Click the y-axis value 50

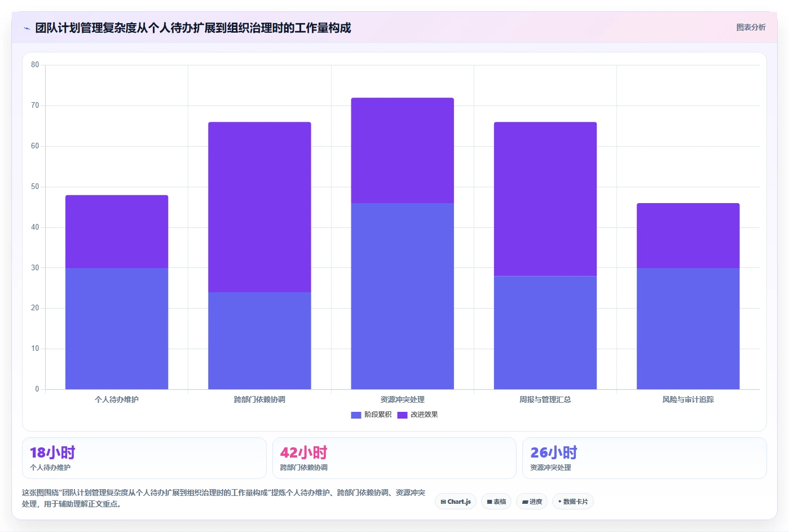35,187
